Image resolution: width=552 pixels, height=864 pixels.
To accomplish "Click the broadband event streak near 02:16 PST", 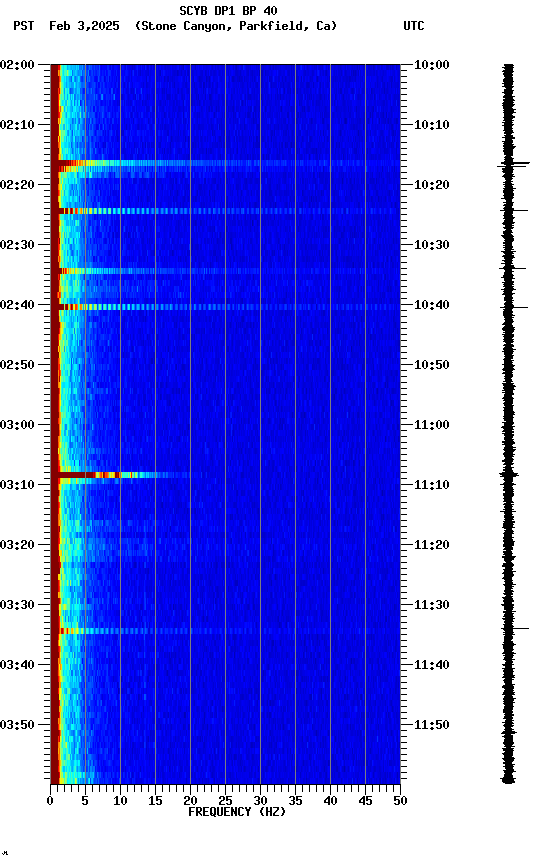I will 225,163.
